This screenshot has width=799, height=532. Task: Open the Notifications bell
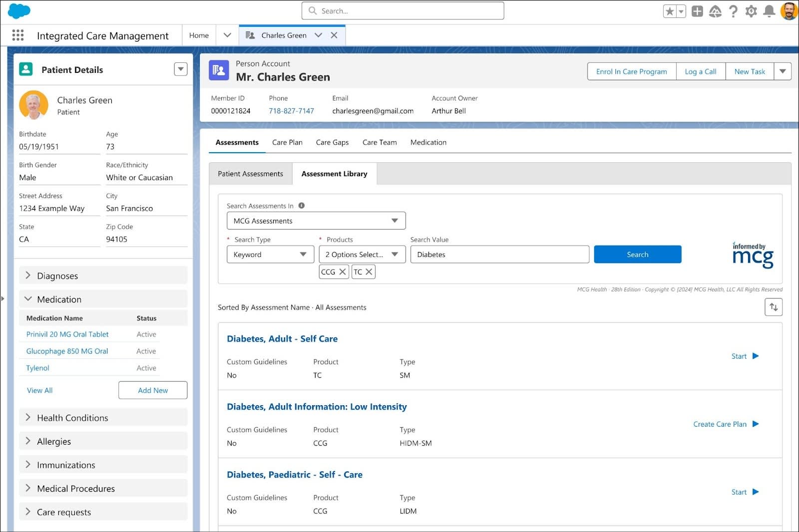click(x=770, y=11)
